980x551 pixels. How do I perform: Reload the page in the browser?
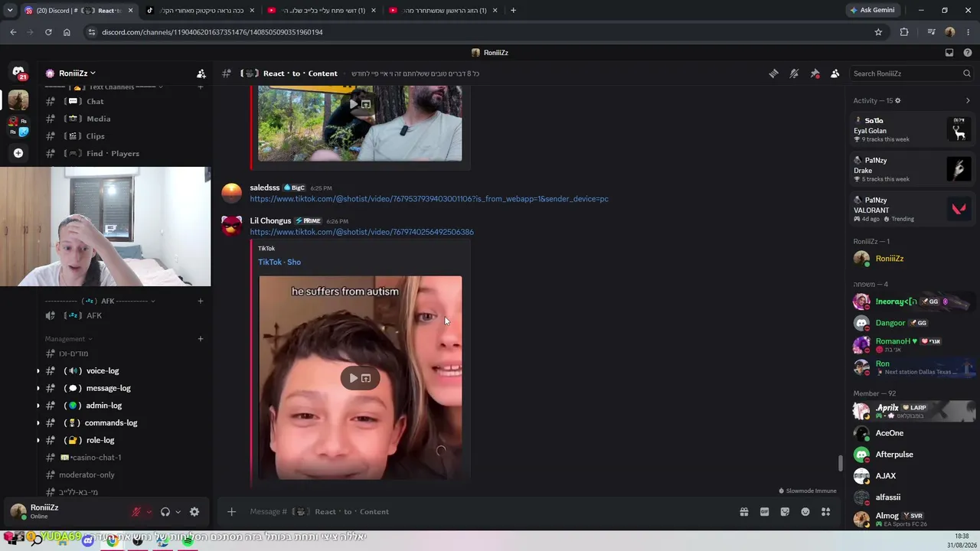(48, 32)
